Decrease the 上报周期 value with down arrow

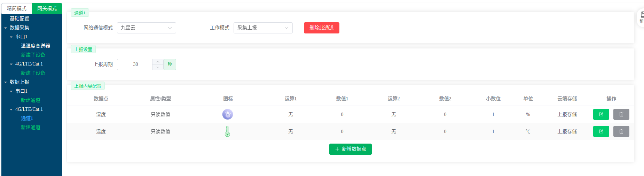click(x=158, y=67)
